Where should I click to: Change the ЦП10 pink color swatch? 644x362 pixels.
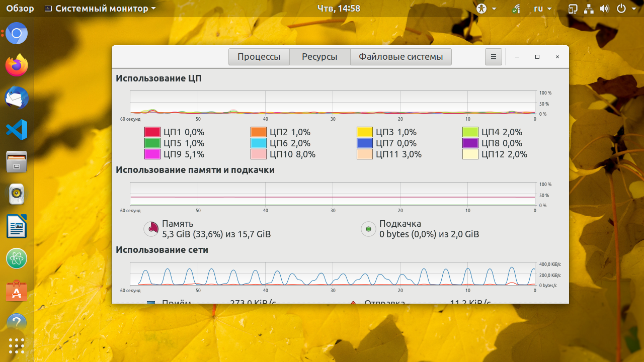[x=259, y=154]
